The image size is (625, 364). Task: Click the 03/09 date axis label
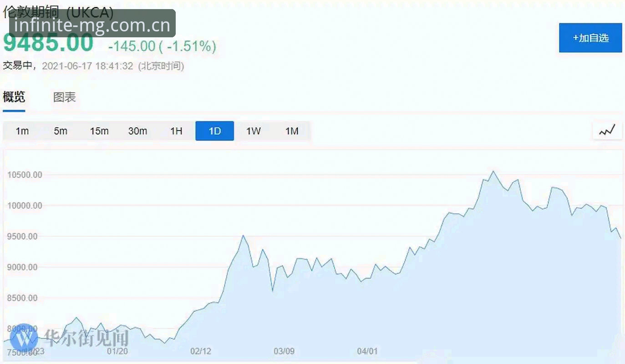[284, 351]
